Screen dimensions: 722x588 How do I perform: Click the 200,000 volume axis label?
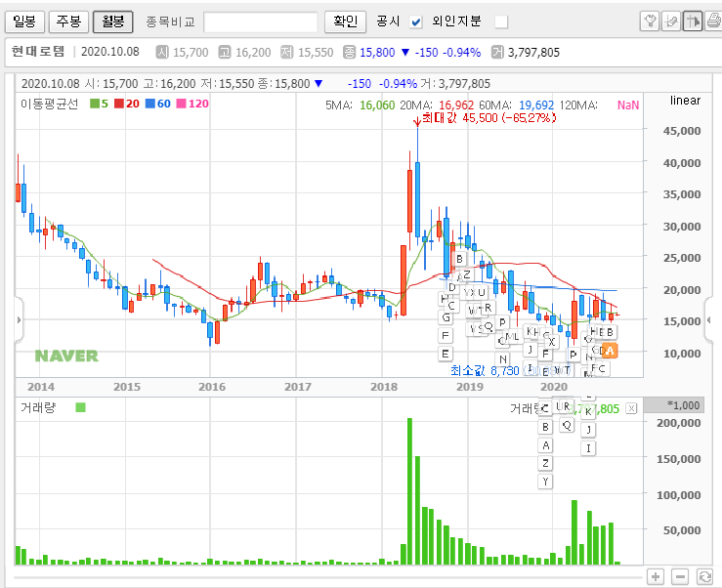click(679, 423)
